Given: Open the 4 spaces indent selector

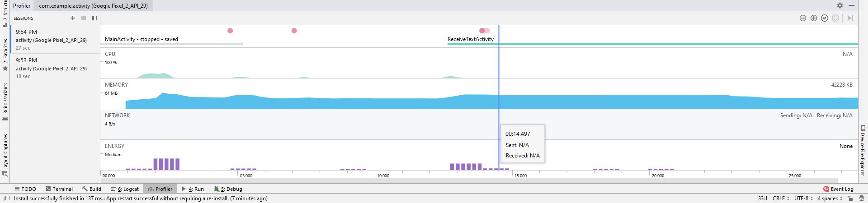Looking at the screenshot, I should click(830, 198).
